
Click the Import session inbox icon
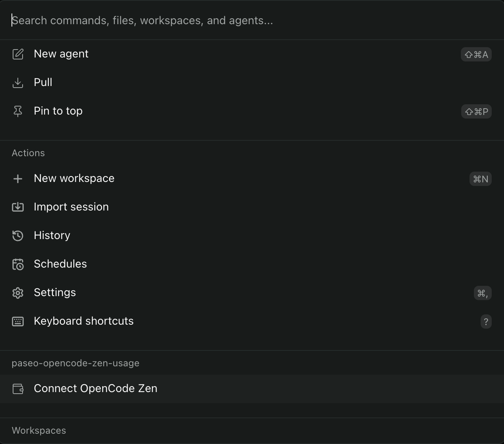click(x=18, y=207)
